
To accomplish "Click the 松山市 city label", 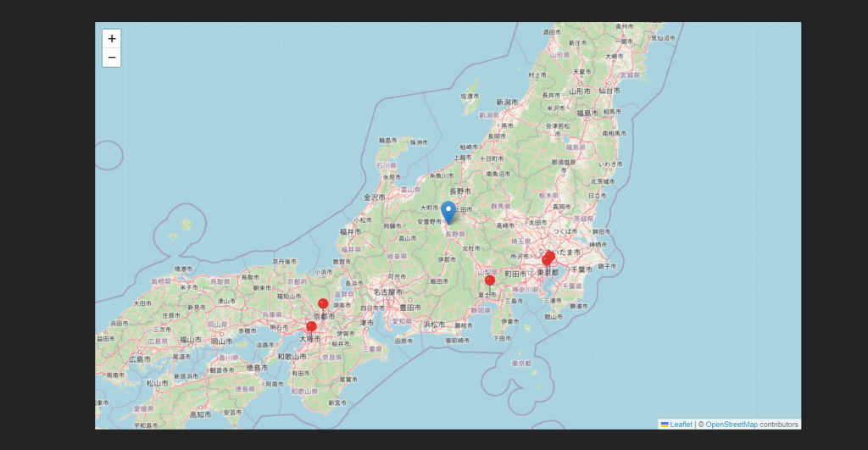I will point(157,383).
